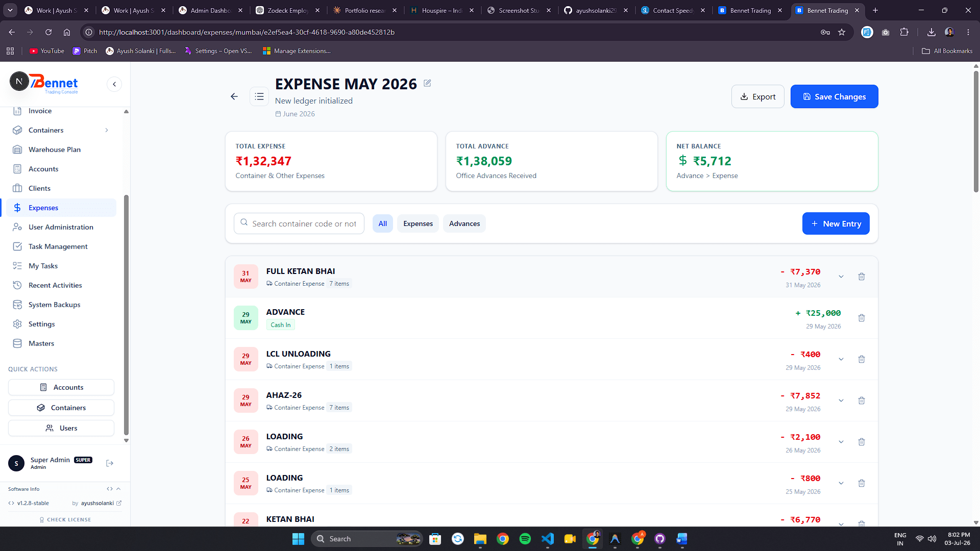Delete the AHAZ-26 entry

pyautogui.click(x=862, y=400)
